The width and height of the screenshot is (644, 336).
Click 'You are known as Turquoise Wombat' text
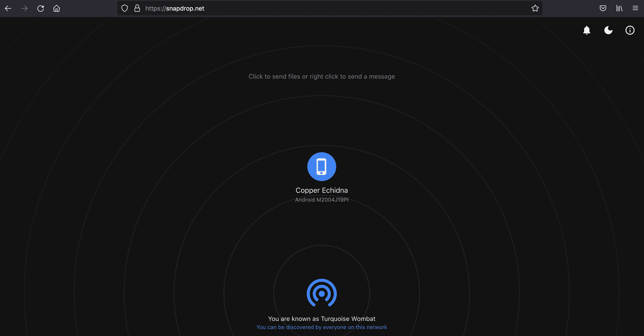[322, 319]
